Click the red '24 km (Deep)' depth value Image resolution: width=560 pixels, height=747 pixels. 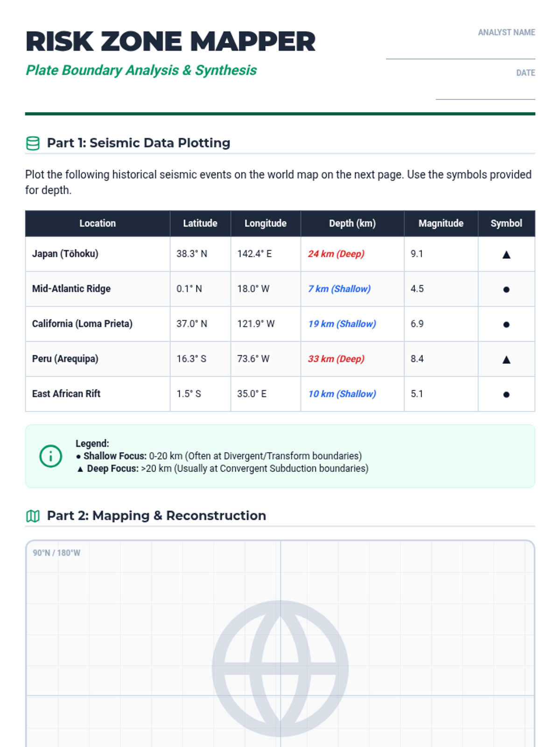[336, 254]
